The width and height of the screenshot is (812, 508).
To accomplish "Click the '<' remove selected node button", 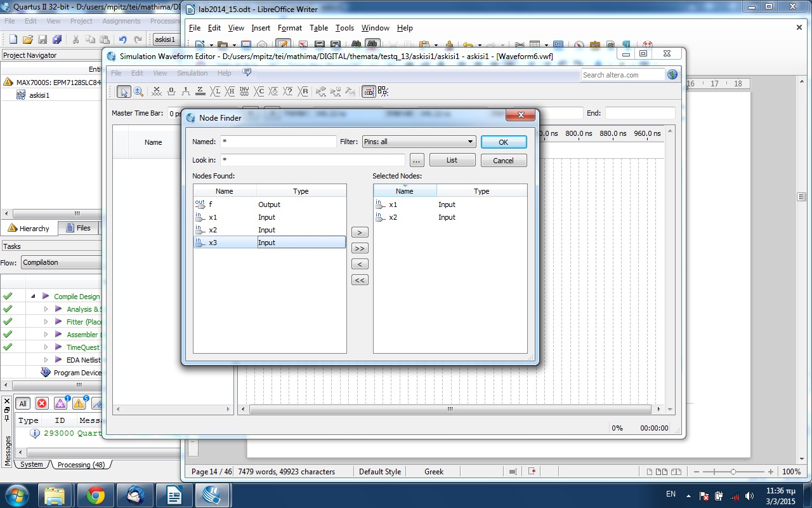I will [360, 264].
